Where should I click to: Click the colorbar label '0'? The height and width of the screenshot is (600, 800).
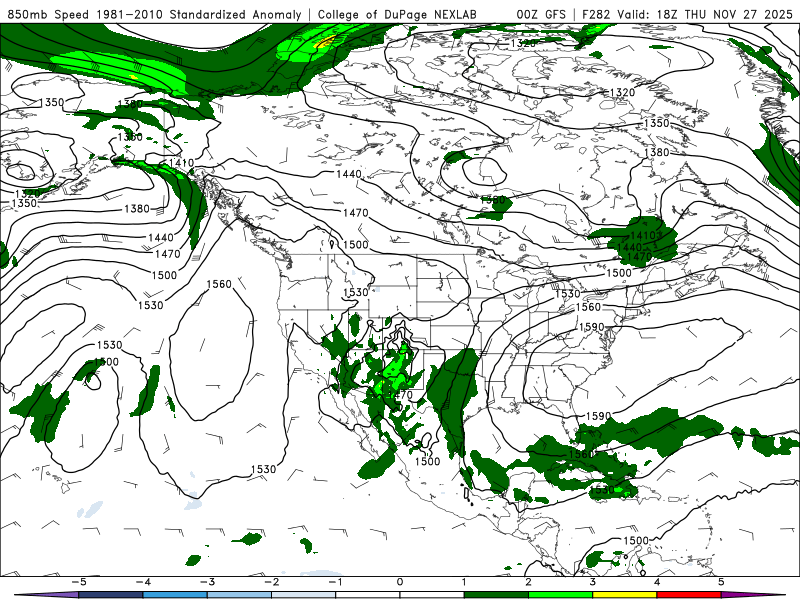click(400, 582)
